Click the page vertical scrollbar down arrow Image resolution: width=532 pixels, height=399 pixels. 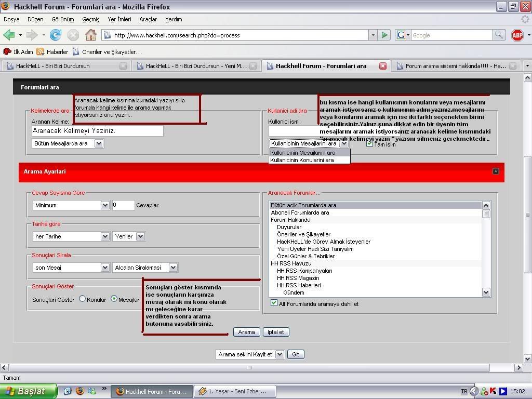[x=527, y=359]
